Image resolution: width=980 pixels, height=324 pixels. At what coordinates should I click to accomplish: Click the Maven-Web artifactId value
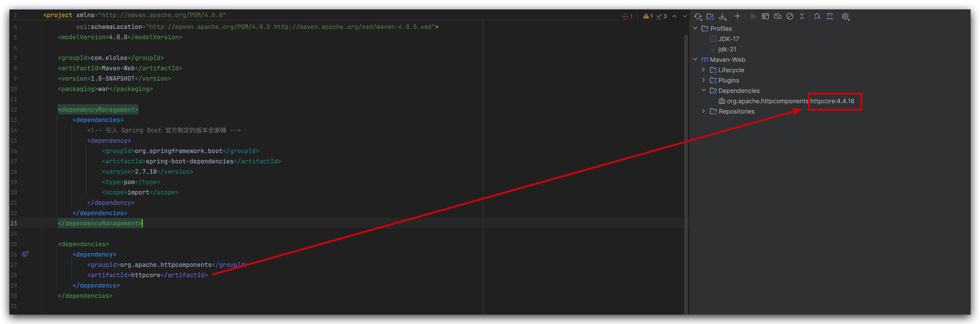tap(118, 68)
